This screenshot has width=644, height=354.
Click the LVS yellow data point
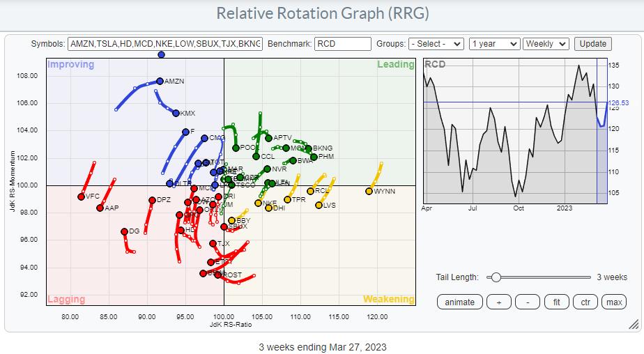(319, 206)
